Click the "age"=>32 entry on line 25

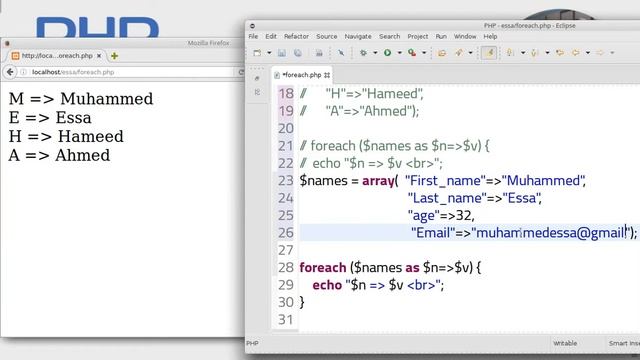tap(441, 216)
